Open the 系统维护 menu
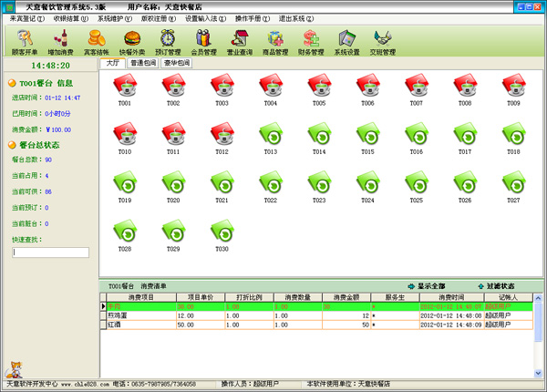547x392 pixels. point(114,17)
